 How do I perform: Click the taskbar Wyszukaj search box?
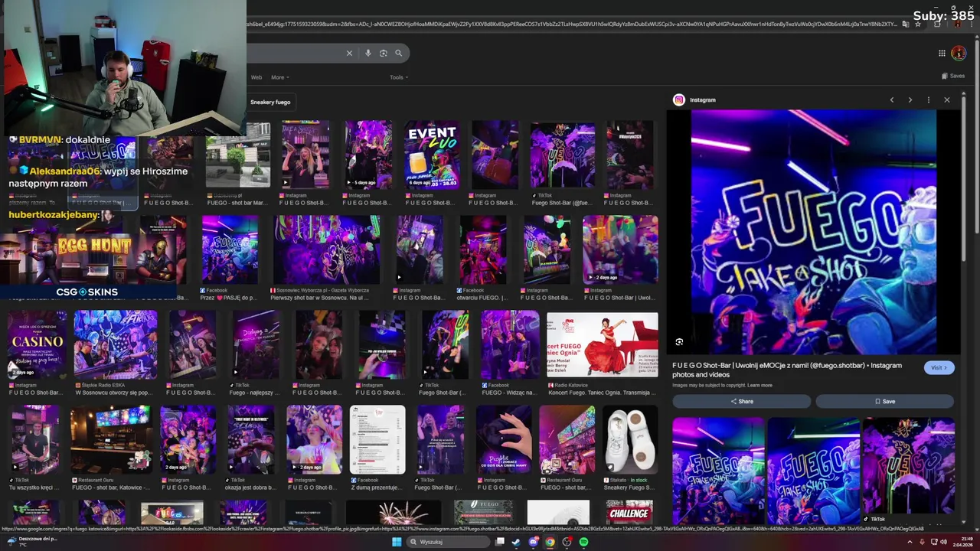click(448, 542)
